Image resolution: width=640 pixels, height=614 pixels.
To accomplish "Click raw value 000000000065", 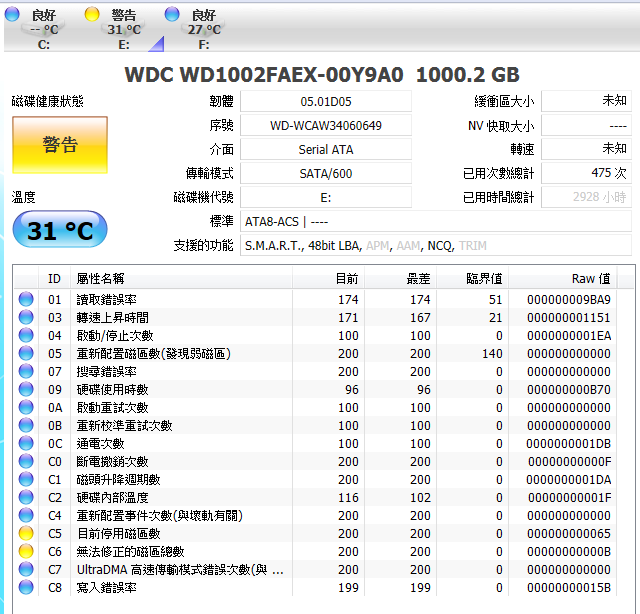I will tap(569, 533).
